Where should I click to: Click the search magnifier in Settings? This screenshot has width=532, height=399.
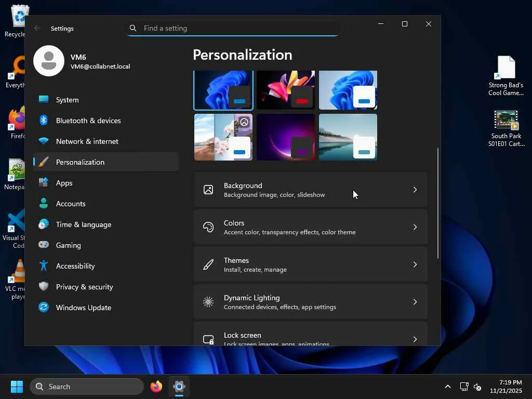[x=133, y=28]
